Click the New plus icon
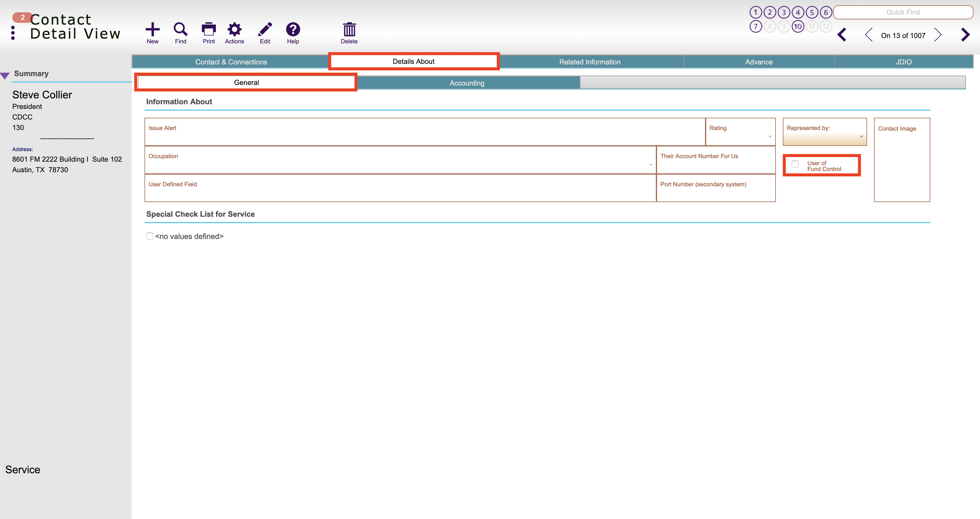Screen dimensions: 980x519 click(152, 29)
